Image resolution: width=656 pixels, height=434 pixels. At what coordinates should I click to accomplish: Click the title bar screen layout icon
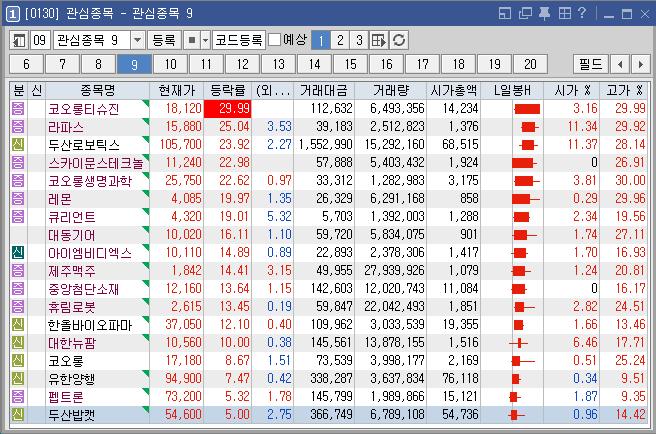pos(505,13)
